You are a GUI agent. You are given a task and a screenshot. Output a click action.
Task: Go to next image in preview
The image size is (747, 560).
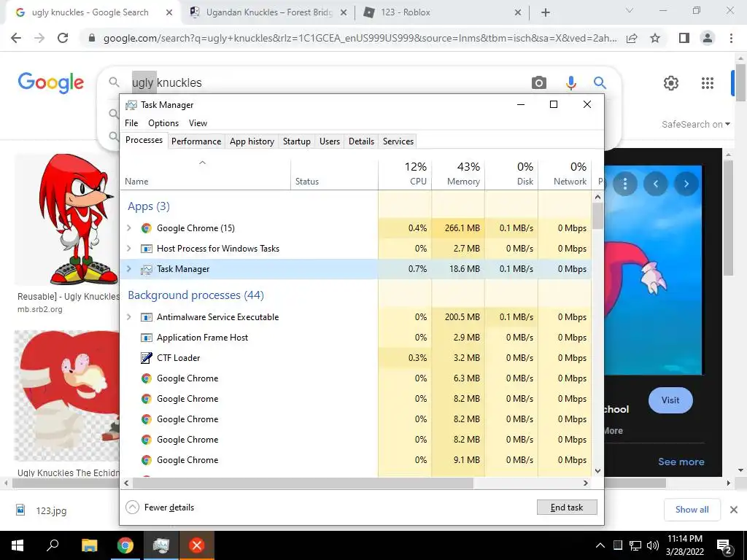686,184
